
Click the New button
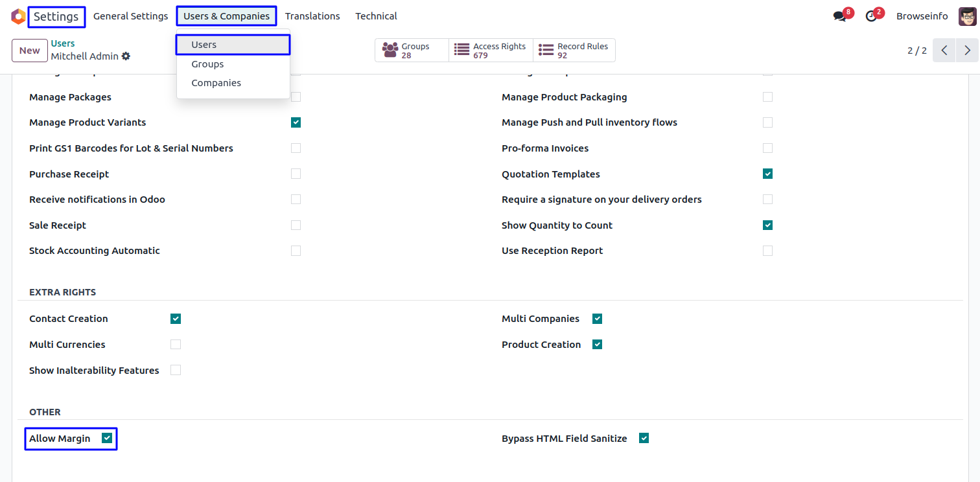tap(29, 51)
